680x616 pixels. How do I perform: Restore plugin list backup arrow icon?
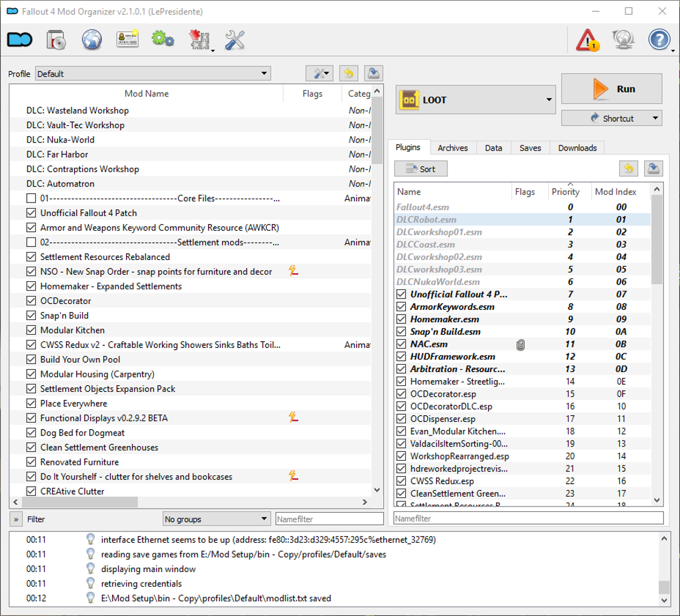(629, 168)
